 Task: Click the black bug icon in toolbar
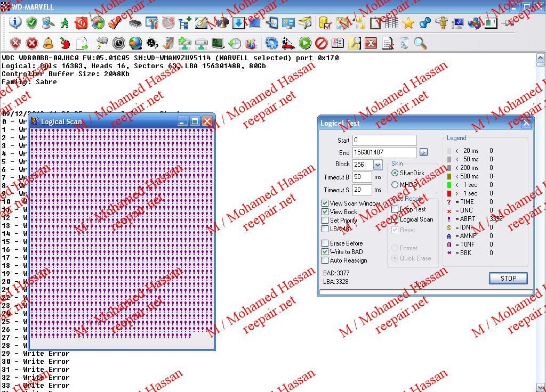coord(151,43)
